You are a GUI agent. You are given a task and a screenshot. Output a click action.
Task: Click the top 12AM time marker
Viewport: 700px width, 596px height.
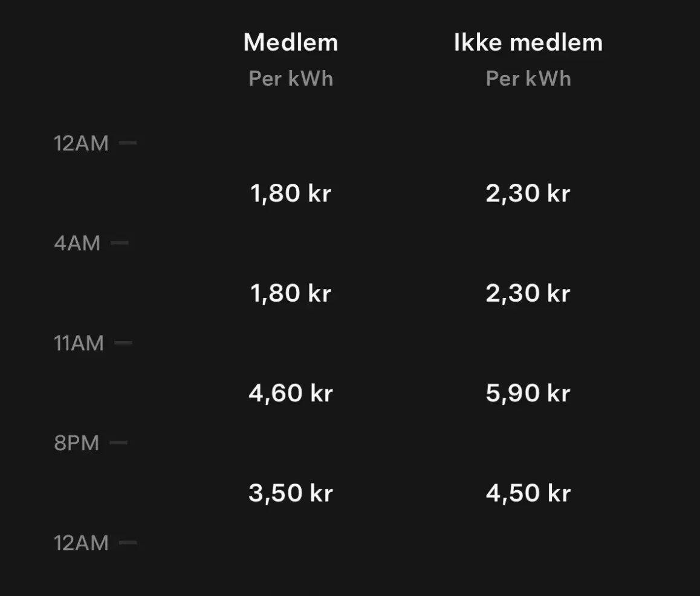[x=81, y=143]
